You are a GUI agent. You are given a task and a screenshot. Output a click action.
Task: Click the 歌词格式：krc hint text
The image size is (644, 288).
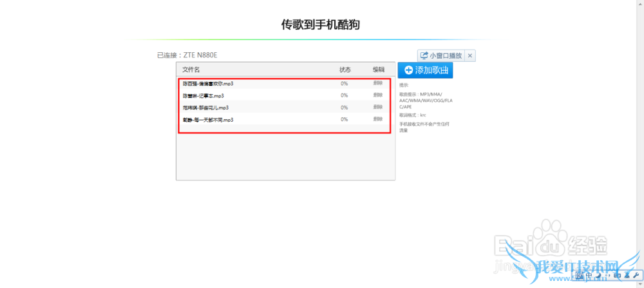click(413, 115)
